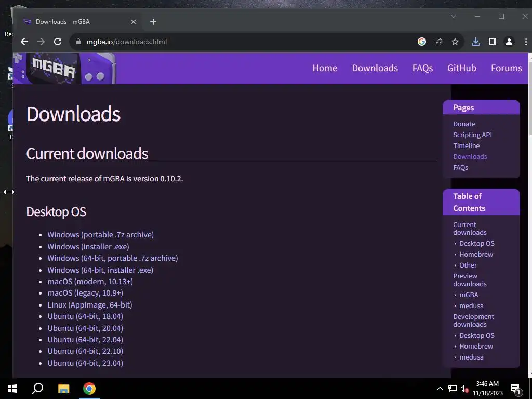This screenshot has height=399, width=532.
Task: Close the Downloads - mGBA tab
Action: [134, 22]
